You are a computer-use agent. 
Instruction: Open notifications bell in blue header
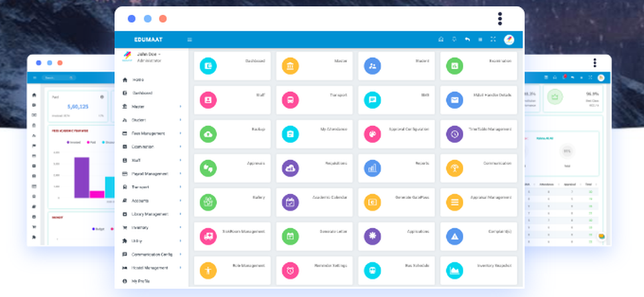(x=454, y=39)
